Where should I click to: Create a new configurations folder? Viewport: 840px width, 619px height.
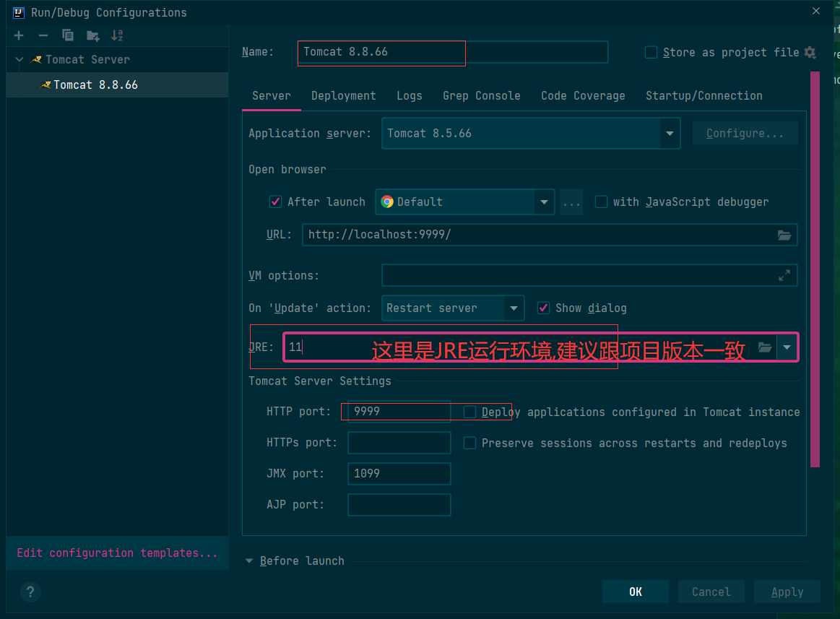coord(92,36)
